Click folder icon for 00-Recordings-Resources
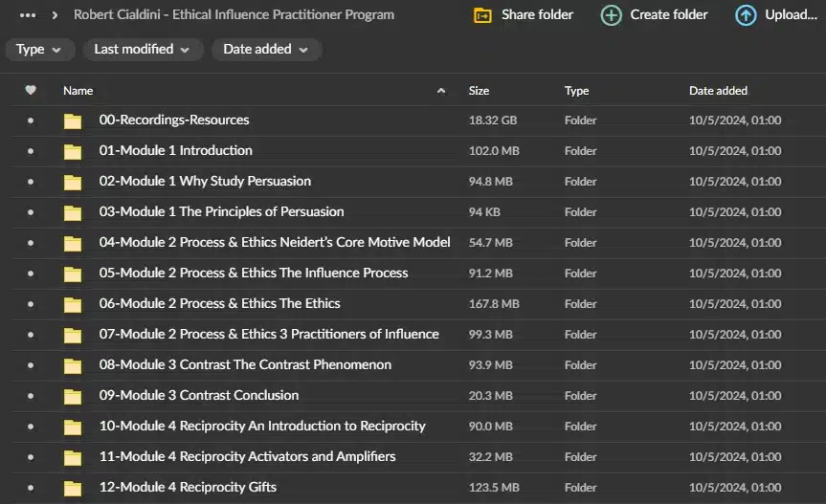Image resolution: width=826 pixels, height=504 pixels. coord(73,121)
